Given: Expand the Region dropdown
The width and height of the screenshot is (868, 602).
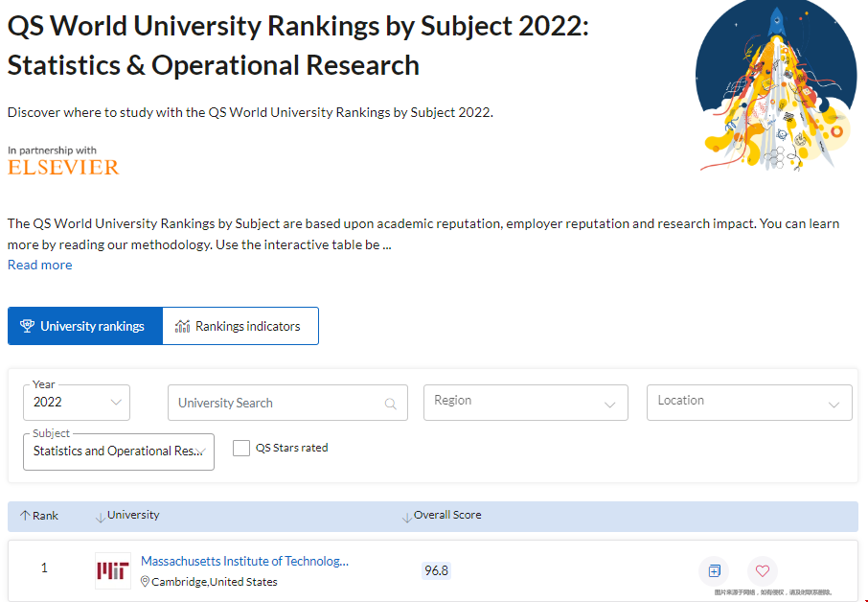Looking at the screenshot, I should point(526,403).
